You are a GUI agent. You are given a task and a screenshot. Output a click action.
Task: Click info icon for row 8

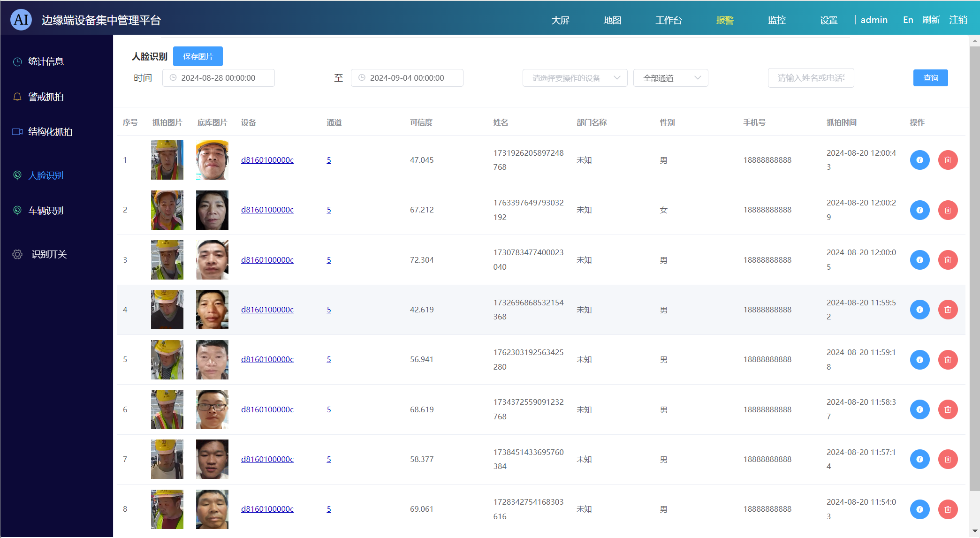919,509
